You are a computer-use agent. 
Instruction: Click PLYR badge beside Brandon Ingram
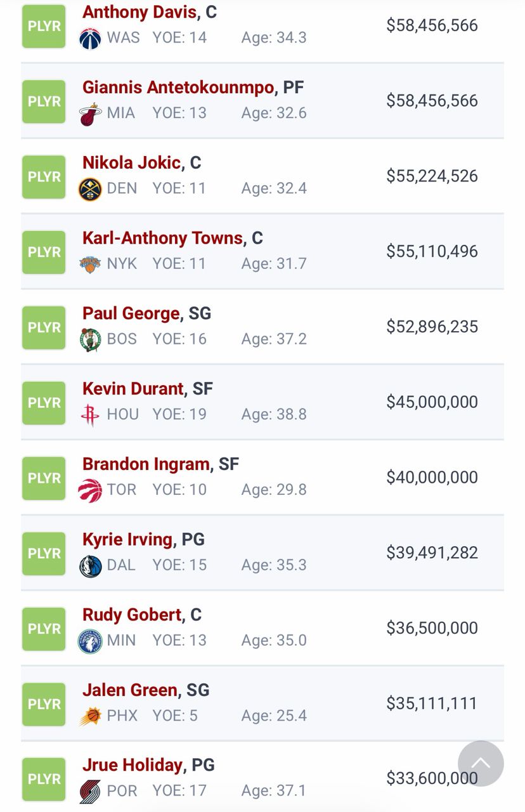click(44, 478)
